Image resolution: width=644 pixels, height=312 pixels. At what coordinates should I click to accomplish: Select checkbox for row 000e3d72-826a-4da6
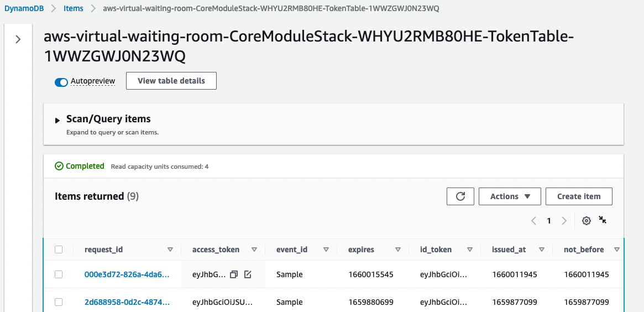(x=59, y=274)
